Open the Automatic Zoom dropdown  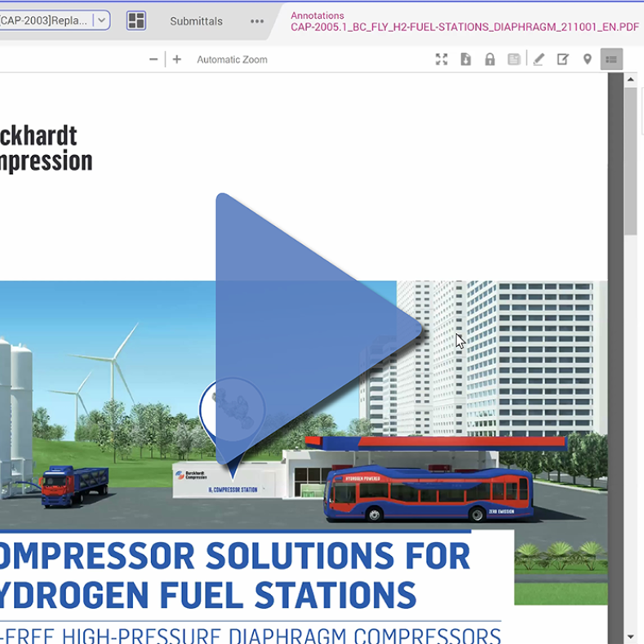pyautogui.click(x=232, y=60)
